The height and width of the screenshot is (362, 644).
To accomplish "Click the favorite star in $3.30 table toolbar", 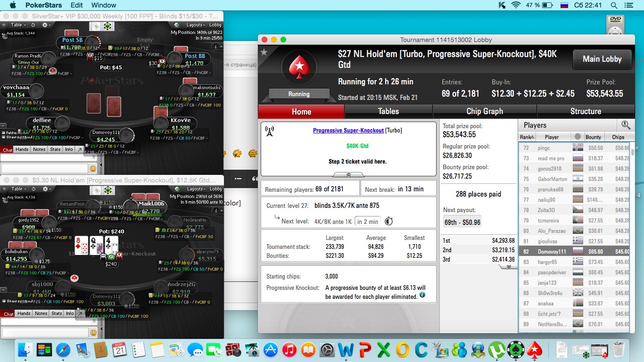I will coord(4,189).
